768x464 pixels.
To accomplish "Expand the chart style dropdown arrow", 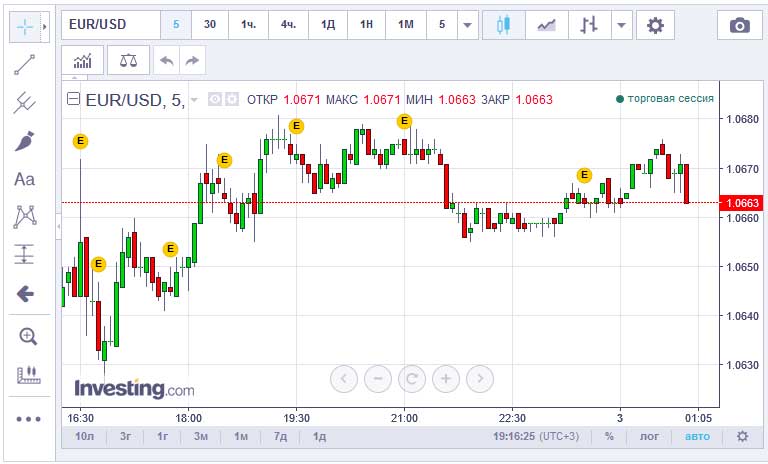I will point(623,25).
